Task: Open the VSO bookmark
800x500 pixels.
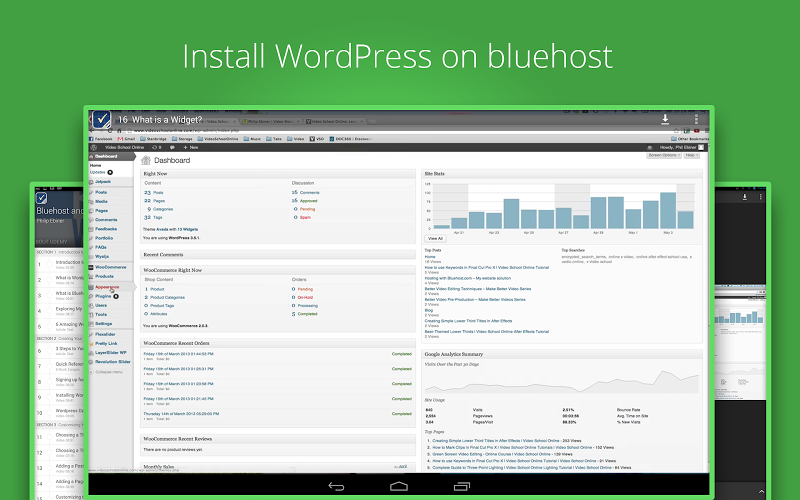Action: pyautogui.click(x=317, y=139)
